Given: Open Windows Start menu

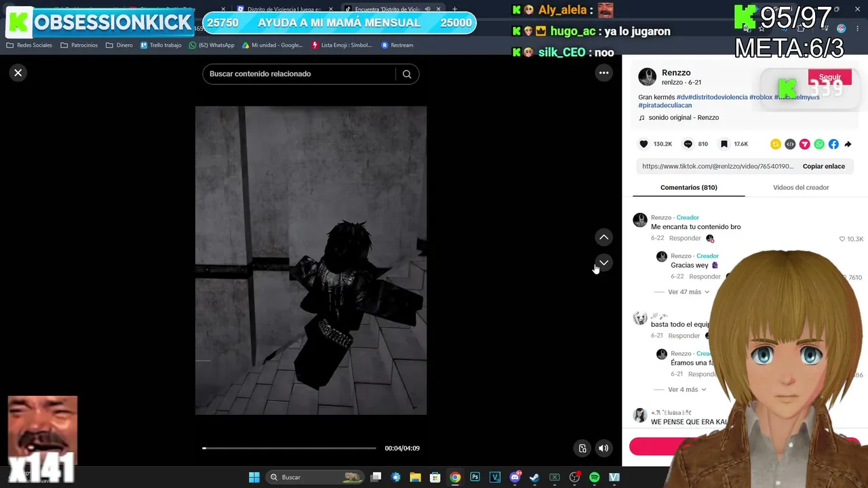Looking at the screenshot, I should coord(254,477).
